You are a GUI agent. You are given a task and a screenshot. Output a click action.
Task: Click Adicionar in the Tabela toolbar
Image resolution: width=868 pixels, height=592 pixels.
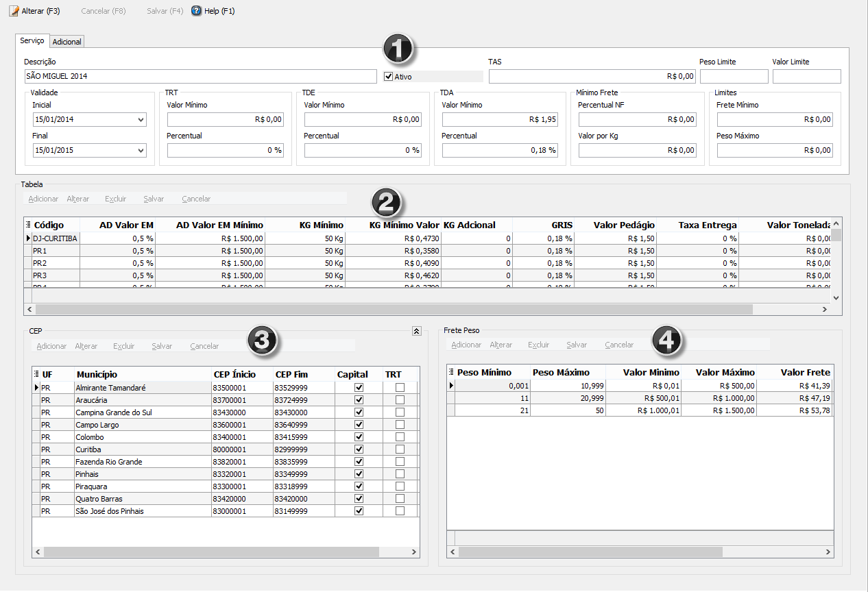pos(43,199)
